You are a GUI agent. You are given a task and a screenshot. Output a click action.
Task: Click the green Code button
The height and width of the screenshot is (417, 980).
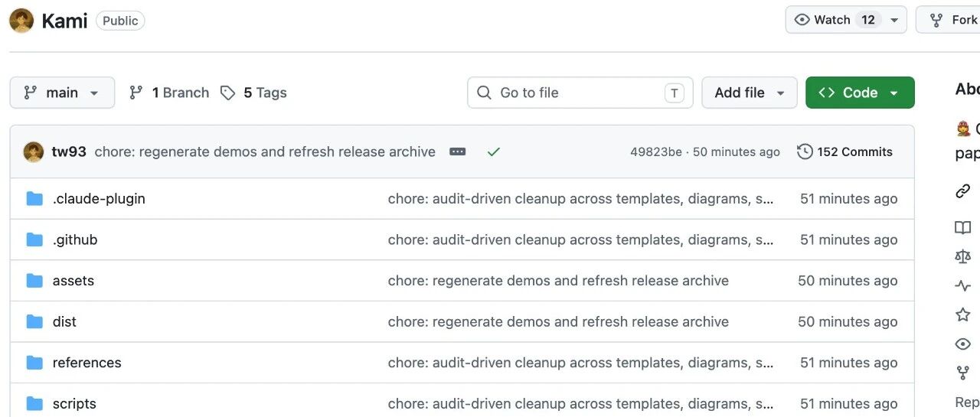[860, 93]
